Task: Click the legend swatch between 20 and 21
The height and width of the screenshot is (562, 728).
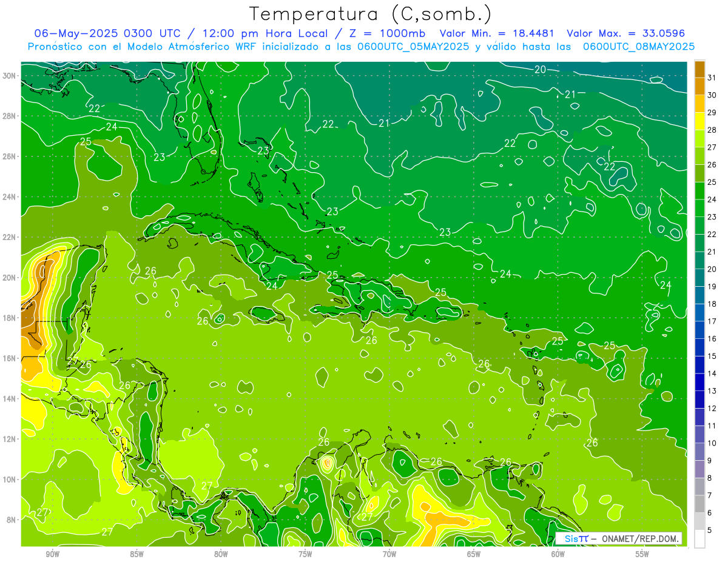Action: coord(699,261)
